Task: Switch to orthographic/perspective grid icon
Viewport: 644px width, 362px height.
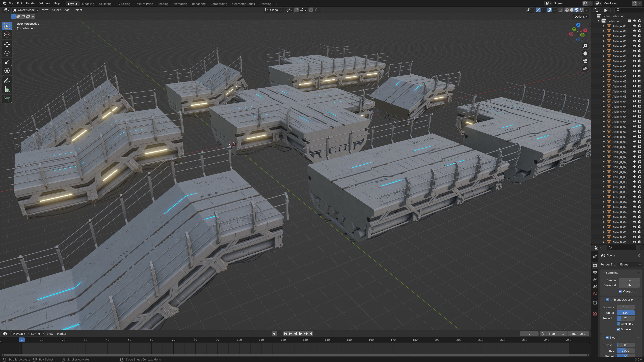Action: pyautogui.click(x=585, y=69)
